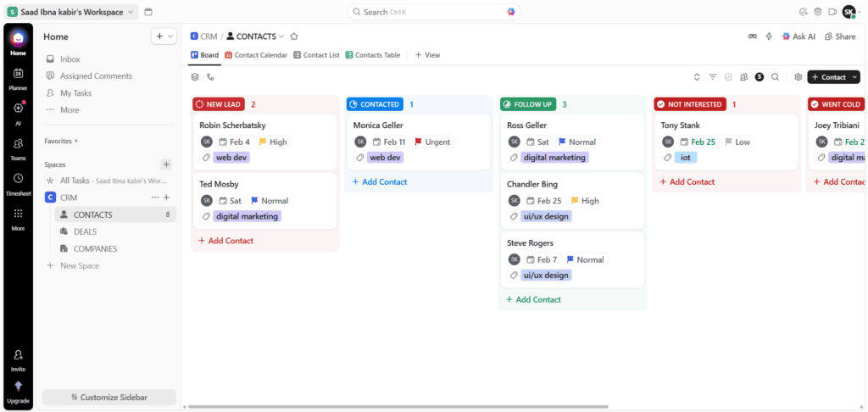Click Add Contact under NEW LEAD
This screenshot has height=412, width=868.
pyautogui.click(x=225, y=241)
